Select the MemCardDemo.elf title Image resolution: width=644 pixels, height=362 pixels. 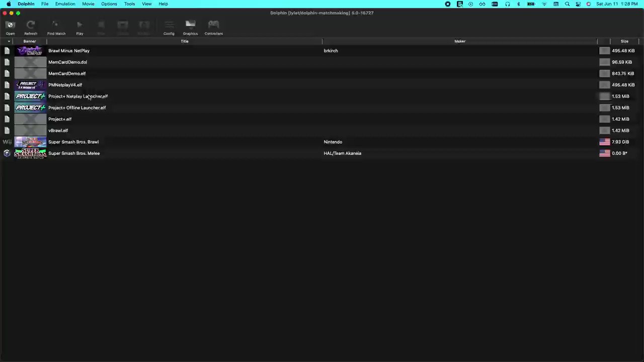click(x=67, y=73)
